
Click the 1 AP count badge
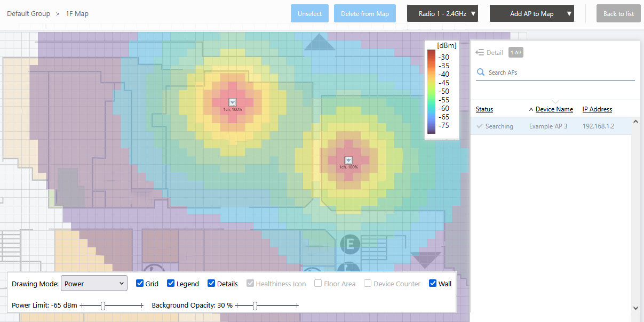point(515,52)
